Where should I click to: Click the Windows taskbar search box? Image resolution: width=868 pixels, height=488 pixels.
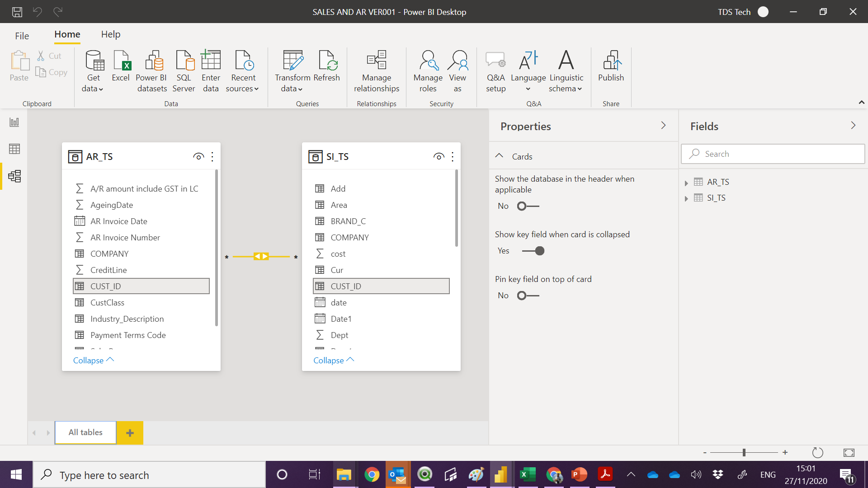click(149, 475)
